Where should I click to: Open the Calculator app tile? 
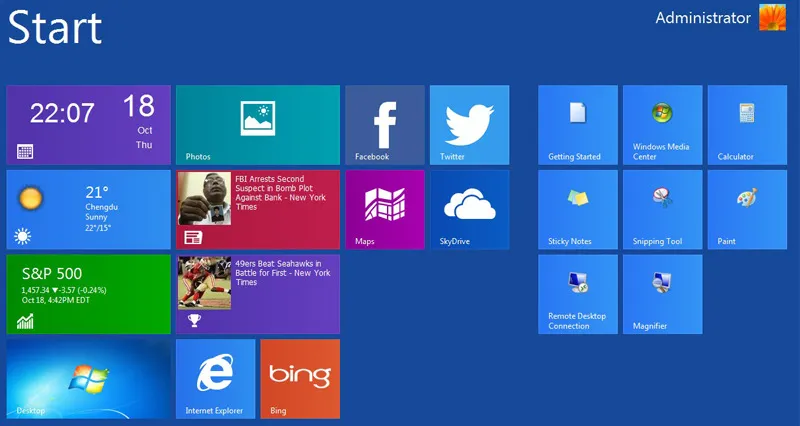[746, 124]
